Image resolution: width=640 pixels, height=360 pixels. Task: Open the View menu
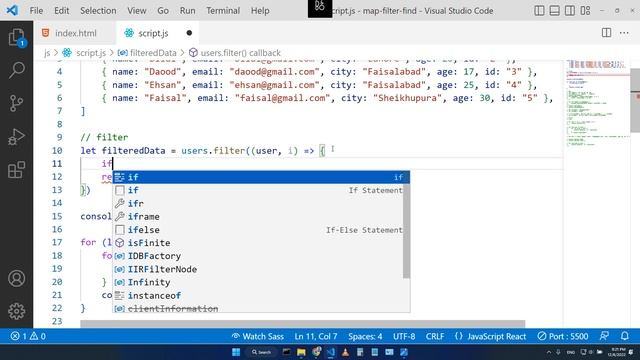pos(137,11)
